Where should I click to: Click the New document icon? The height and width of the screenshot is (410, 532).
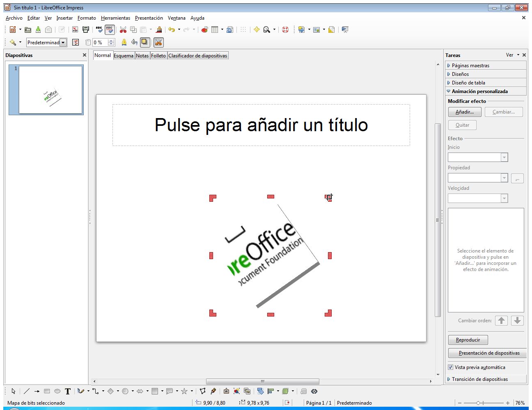(13, 30)
